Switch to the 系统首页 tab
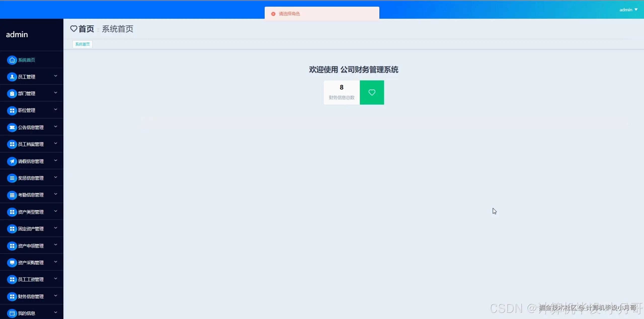Screen dimensions: 644x319 point(82,44)
